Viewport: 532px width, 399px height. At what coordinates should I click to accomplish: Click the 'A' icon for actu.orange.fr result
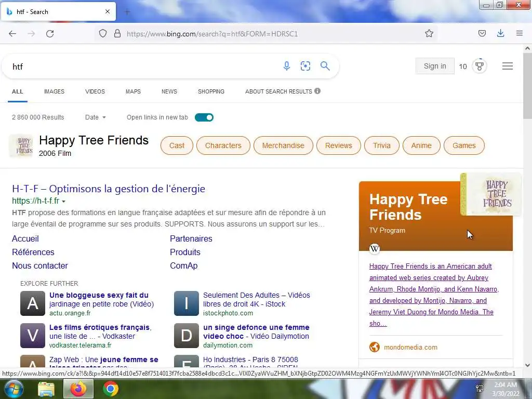pyautogui.click(x=33, y=303)
